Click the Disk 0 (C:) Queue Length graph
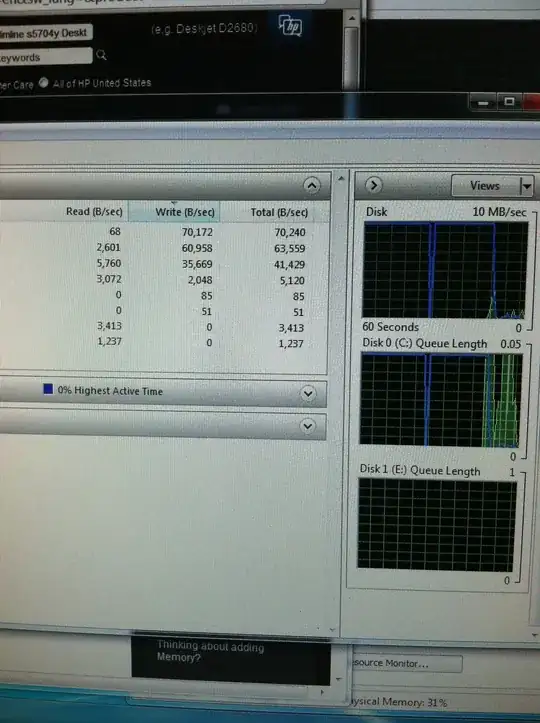The width and height of the screenshot is (540, 723). point(440,400)
